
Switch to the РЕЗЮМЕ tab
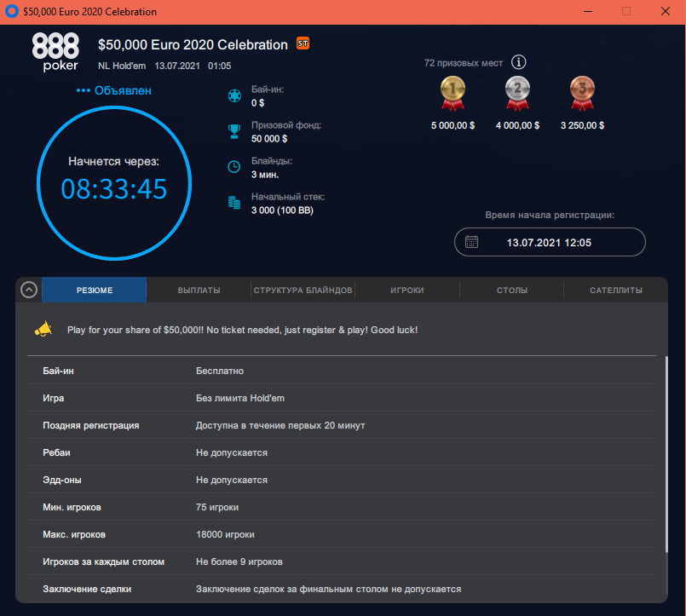click(x=95, y=290)
